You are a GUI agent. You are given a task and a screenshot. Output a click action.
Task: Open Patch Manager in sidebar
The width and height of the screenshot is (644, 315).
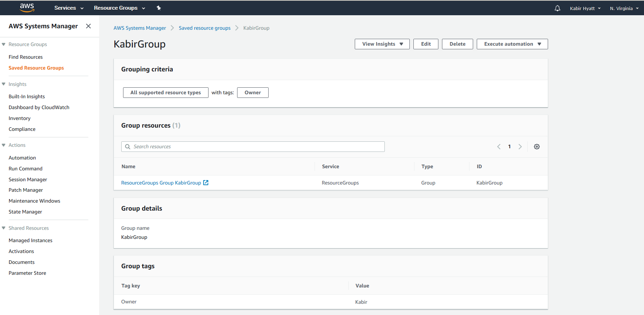(x=26, y=190)
